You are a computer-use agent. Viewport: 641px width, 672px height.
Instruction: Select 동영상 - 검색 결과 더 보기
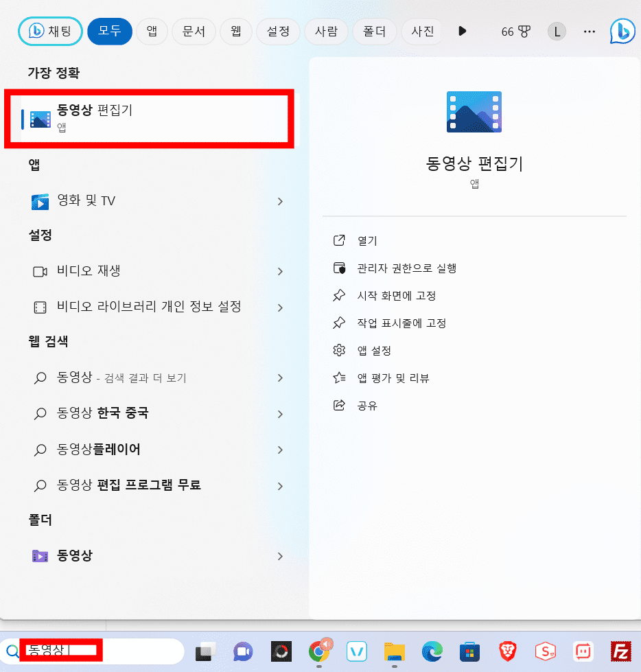149,378
